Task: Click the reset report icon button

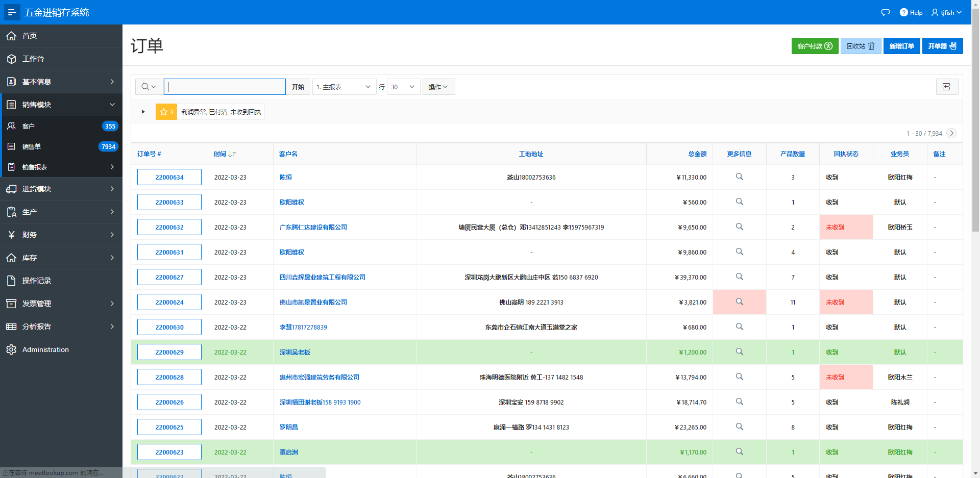Action: (x=947, y=87)
